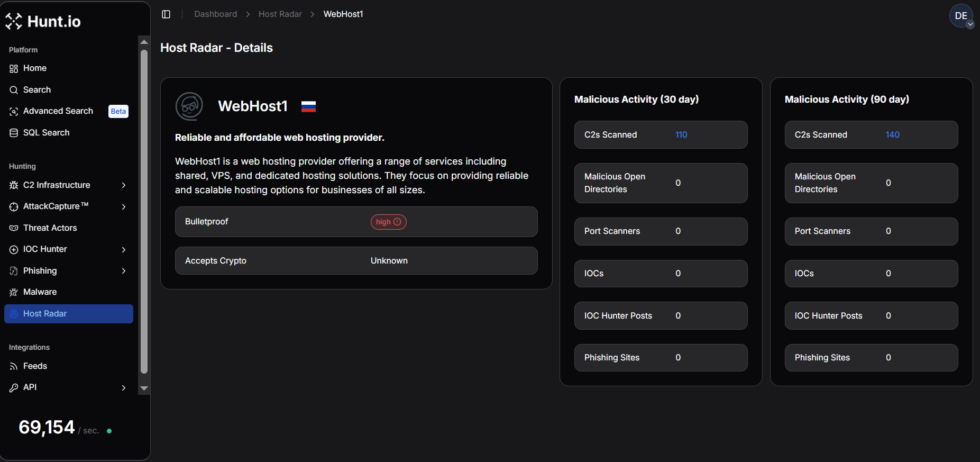This screenshot has width=980, height=462.
Task: Open the 30 day C2s Scanned 110 link
Action: [681, 135]
